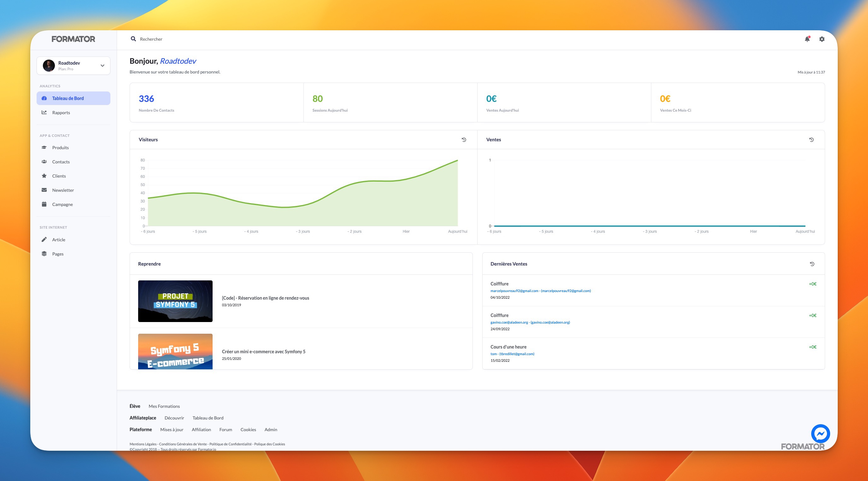Open the Messenger chat bubble
The height and width of the screenshot is (481, 868).
coord(820,433)
